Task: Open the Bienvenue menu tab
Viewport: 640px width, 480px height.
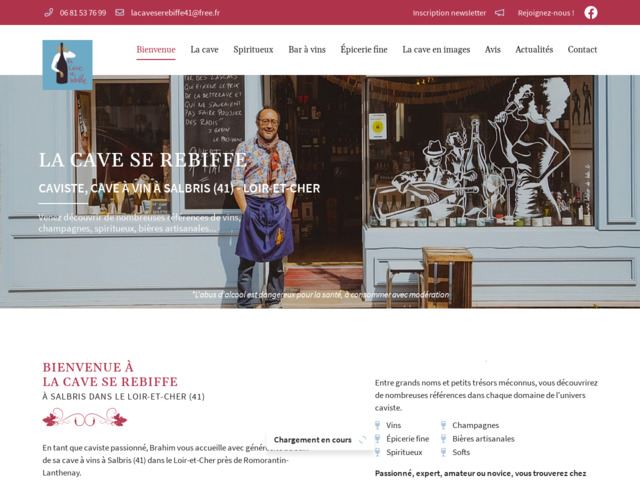Action: point(156,49)
